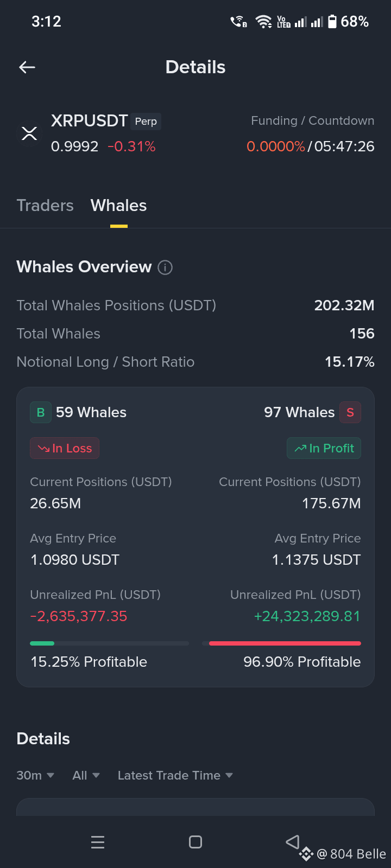Image resolution: width=391 pixels, height=868 pixels.
Task: Tap the In Loss tag
Action: (x=65, y=448)
